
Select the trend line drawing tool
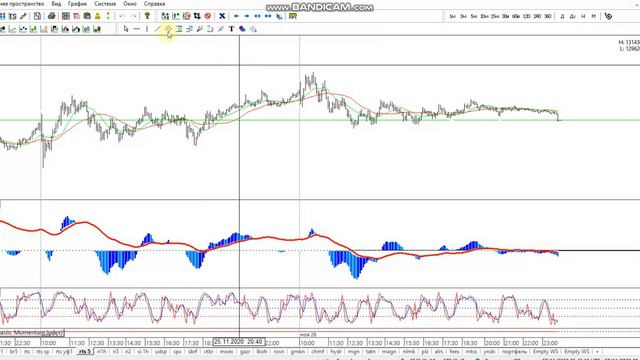(x=158, y=29)
